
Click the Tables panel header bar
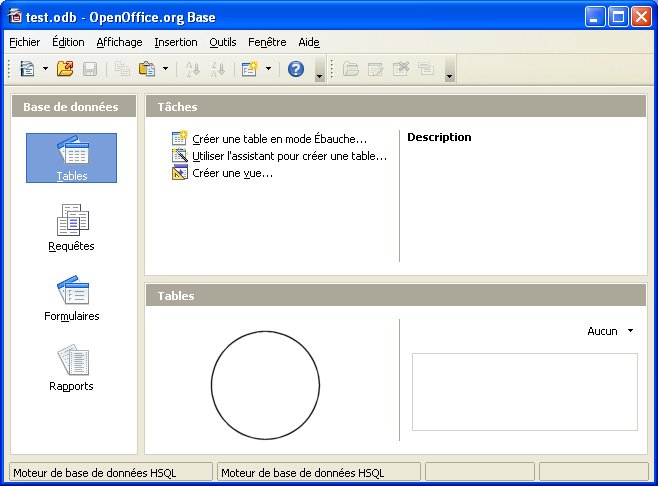(396, 295)
